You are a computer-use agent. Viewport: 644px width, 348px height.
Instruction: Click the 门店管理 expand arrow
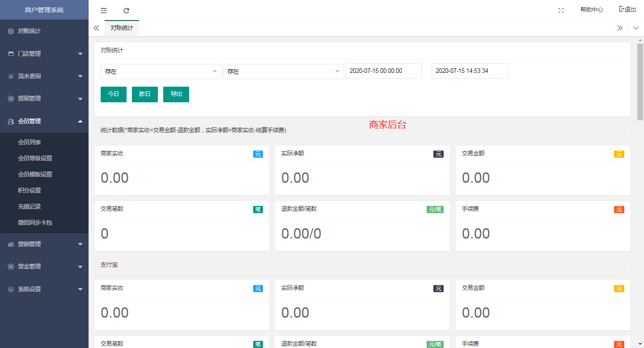pyautogui.click(x=80, y=54)
